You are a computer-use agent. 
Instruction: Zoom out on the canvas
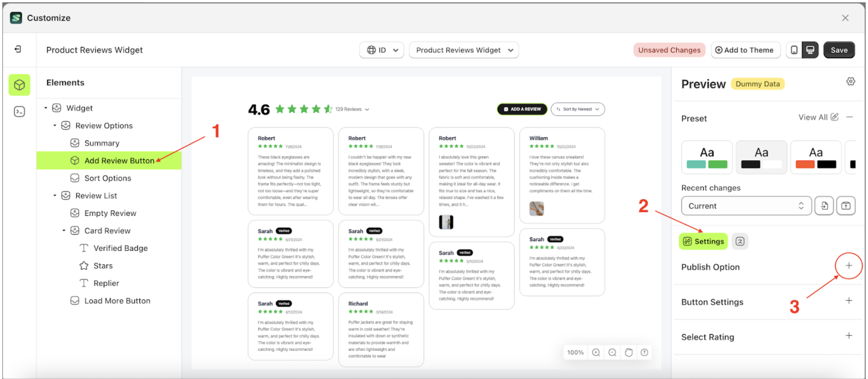pyautogui.click(x=612, y=352)
